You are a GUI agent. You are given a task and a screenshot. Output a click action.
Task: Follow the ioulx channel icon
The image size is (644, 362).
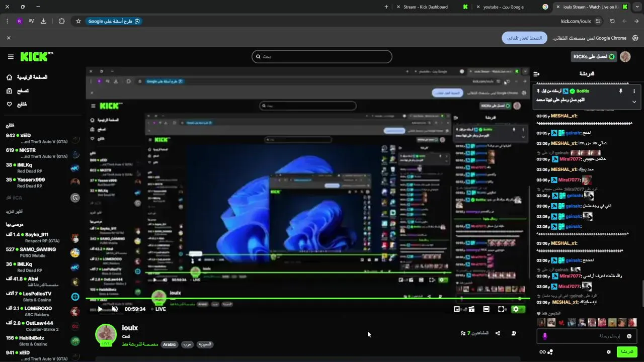514,333
